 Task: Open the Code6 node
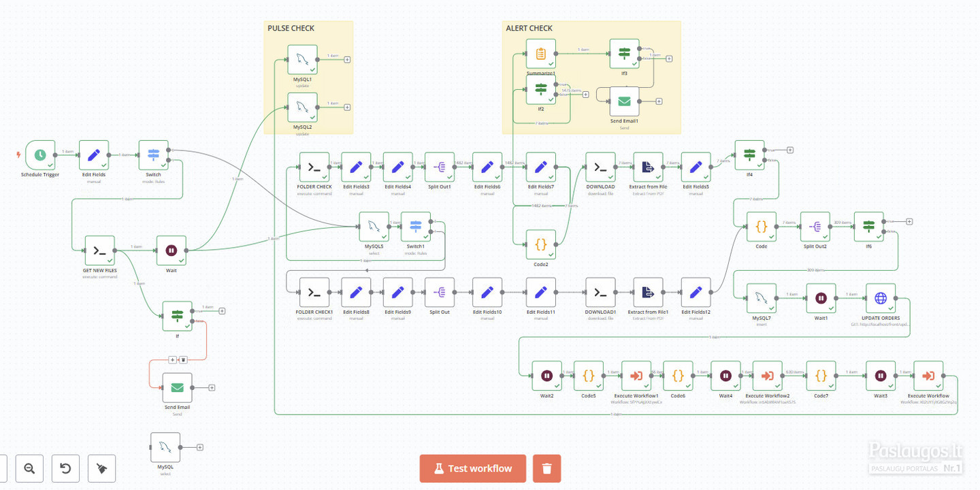(x=678, y=376)
